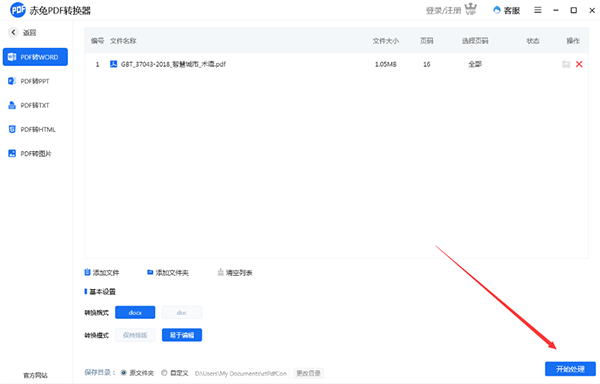Screen dimensions: 600x384
Task: Click the 添加文件夹 add folder button
Action: point(168,273)
